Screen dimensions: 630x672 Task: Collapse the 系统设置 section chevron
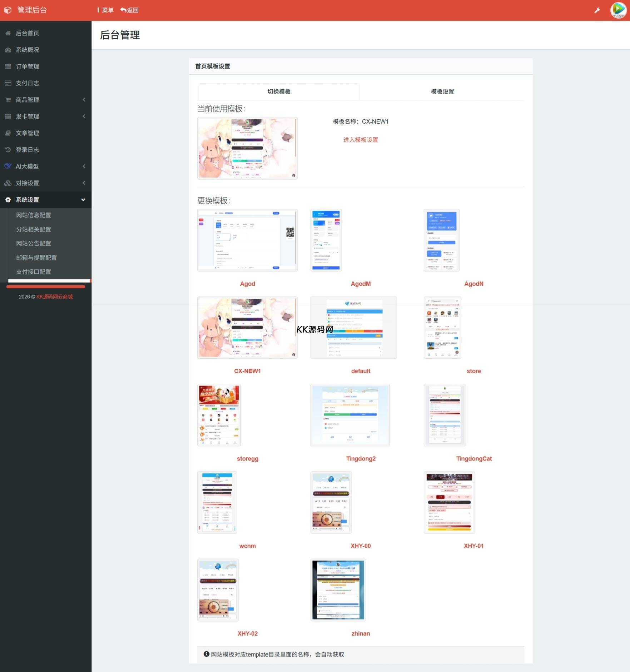[83, 200]
